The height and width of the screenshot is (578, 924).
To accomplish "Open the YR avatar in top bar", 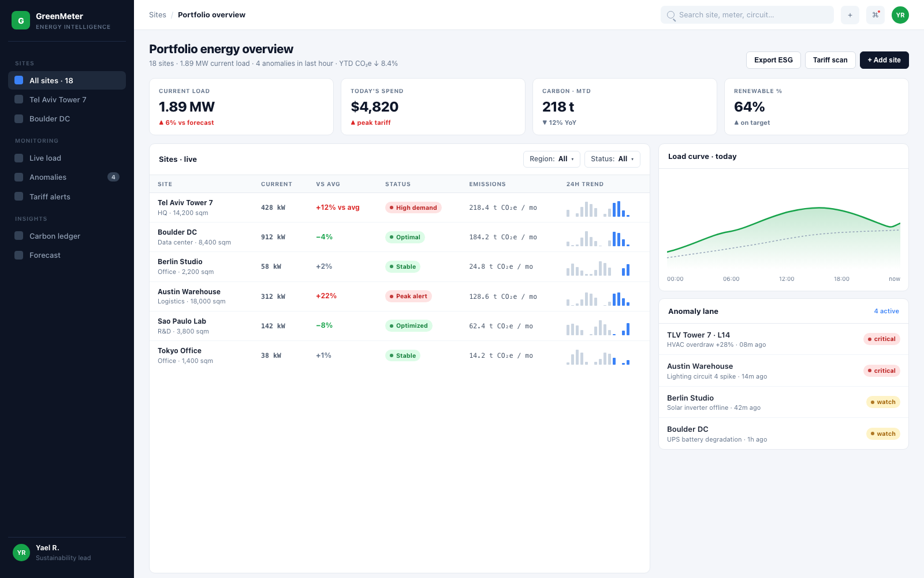I will coord(900,15).
